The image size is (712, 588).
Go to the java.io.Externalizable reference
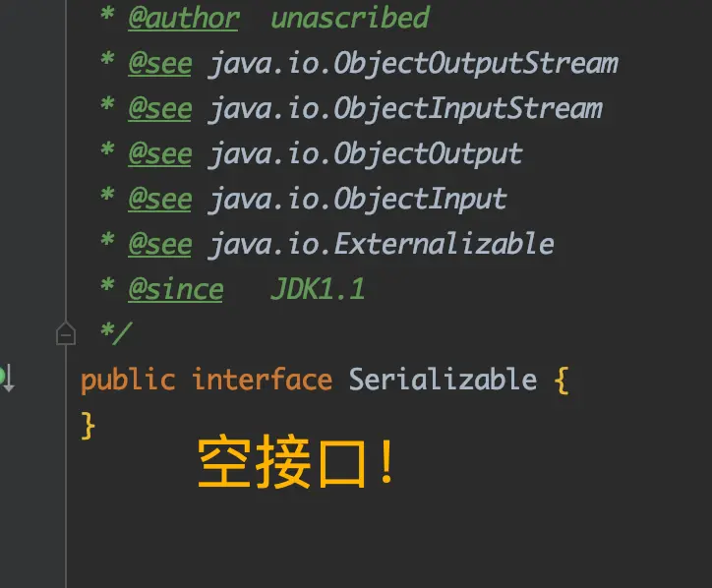(381, 244)
